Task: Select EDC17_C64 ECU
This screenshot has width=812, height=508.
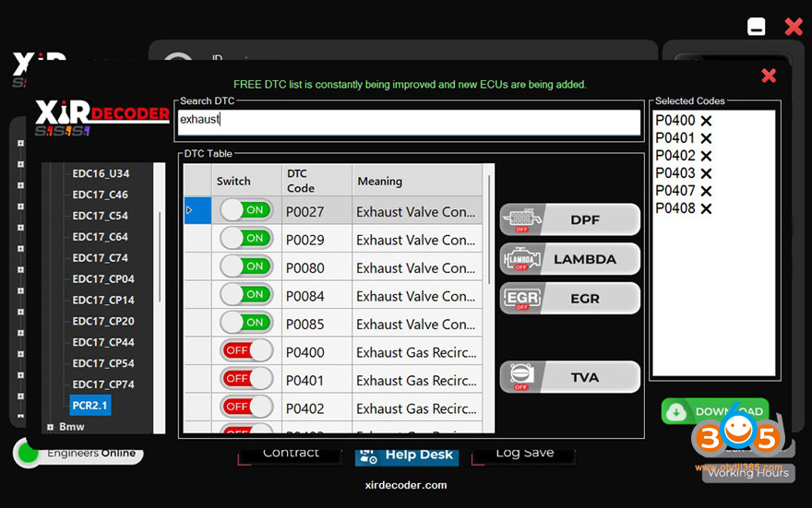Action: (x=100, y=237)
